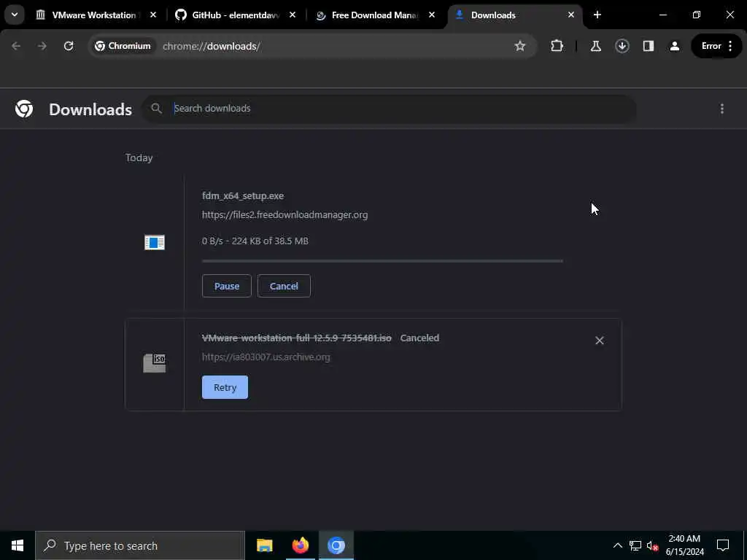Viewport: 747px width, 560px height.
Task: Click the download speed and size text
Action: [255, 241]
